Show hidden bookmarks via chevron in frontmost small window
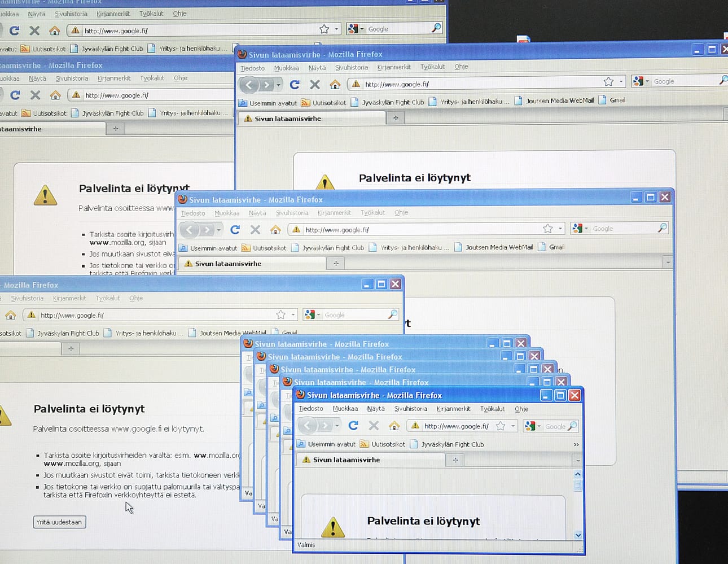728x564 pixels. click(x=576, y=445)
